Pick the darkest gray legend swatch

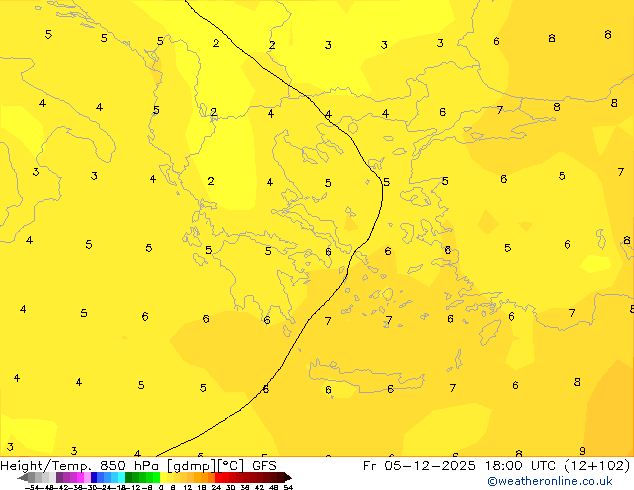(x=32, y=477)
